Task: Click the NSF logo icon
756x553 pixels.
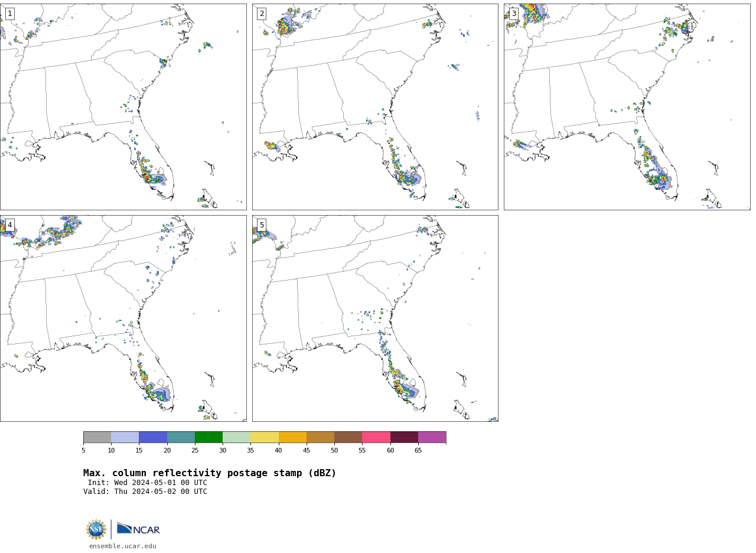Action: (x=96, y=529)
